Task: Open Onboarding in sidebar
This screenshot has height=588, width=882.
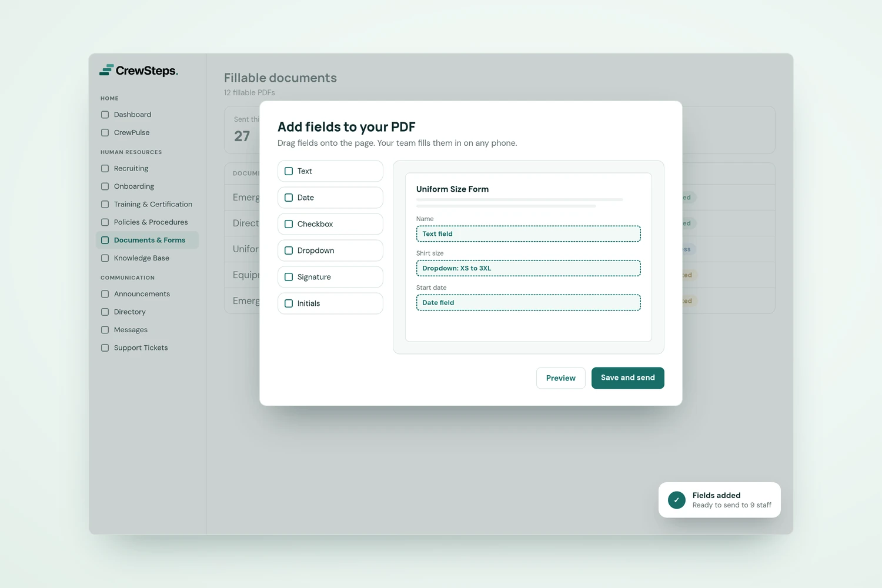Action: tap(147, 186)
